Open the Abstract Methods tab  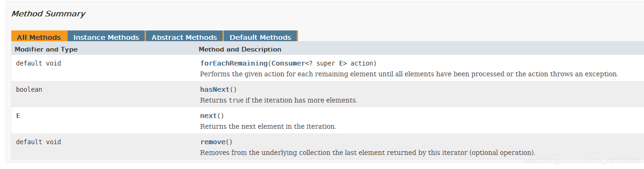[184, 37]
